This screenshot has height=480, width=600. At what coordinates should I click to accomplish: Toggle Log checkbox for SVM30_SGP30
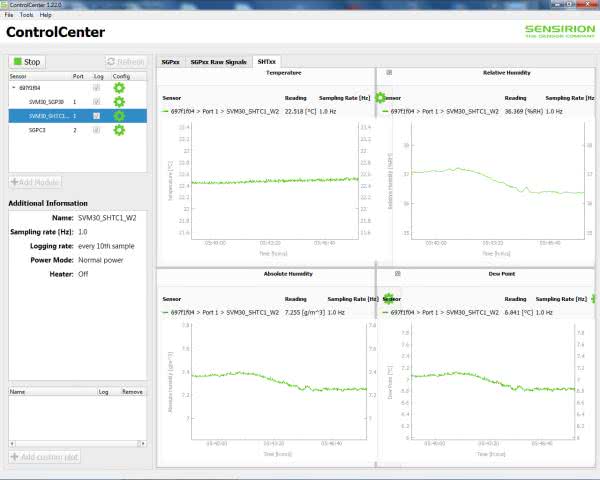pos(97,102)
